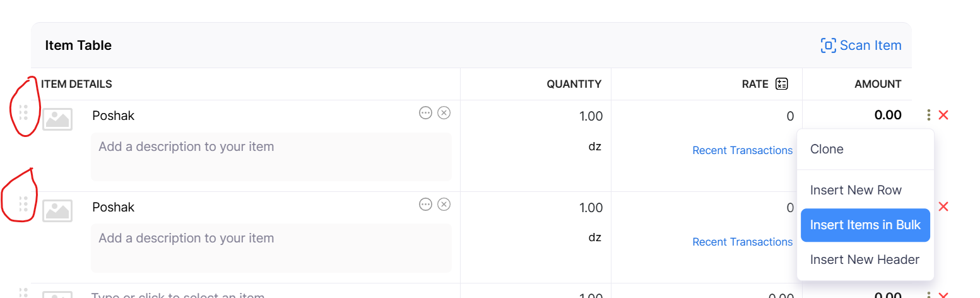Clear second Poshak item with circled X icon

(x=444, y=204)
